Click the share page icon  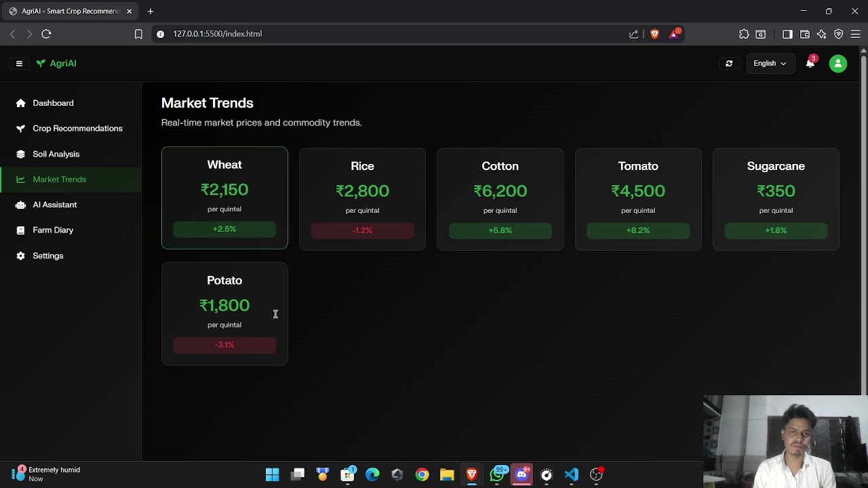(633, 34)
